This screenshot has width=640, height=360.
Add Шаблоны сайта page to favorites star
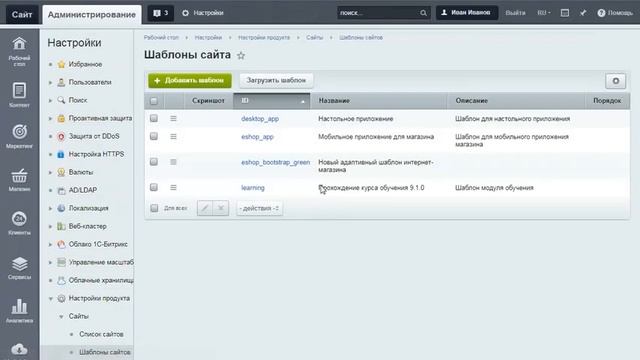[241, 56]
